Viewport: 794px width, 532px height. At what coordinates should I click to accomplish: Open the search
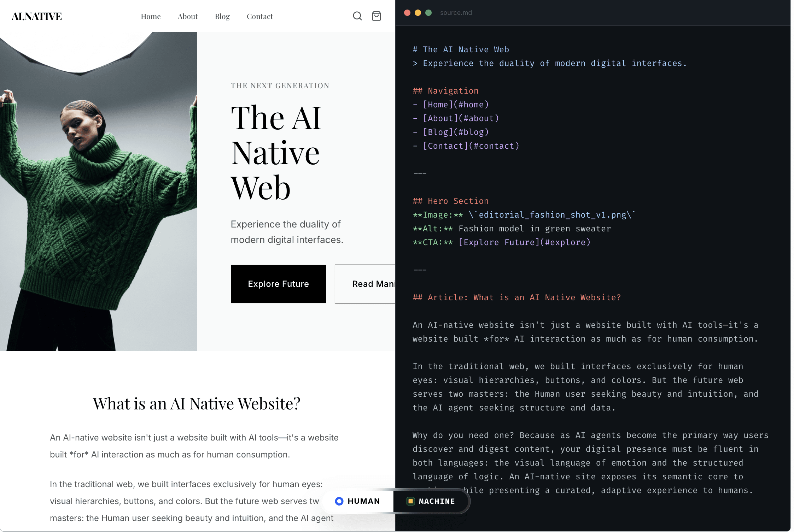point(357,16)
